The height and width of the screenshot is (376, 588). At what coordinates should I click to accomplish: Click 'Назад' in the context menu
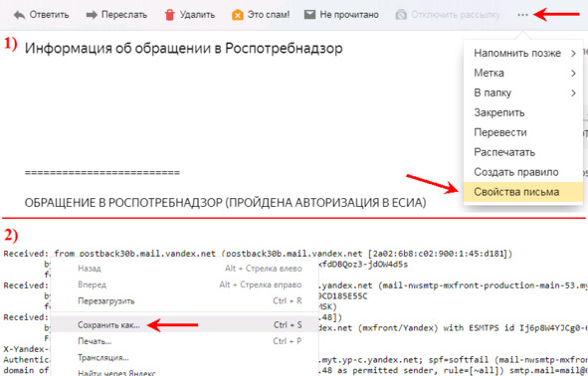click(x=184, y=269)
